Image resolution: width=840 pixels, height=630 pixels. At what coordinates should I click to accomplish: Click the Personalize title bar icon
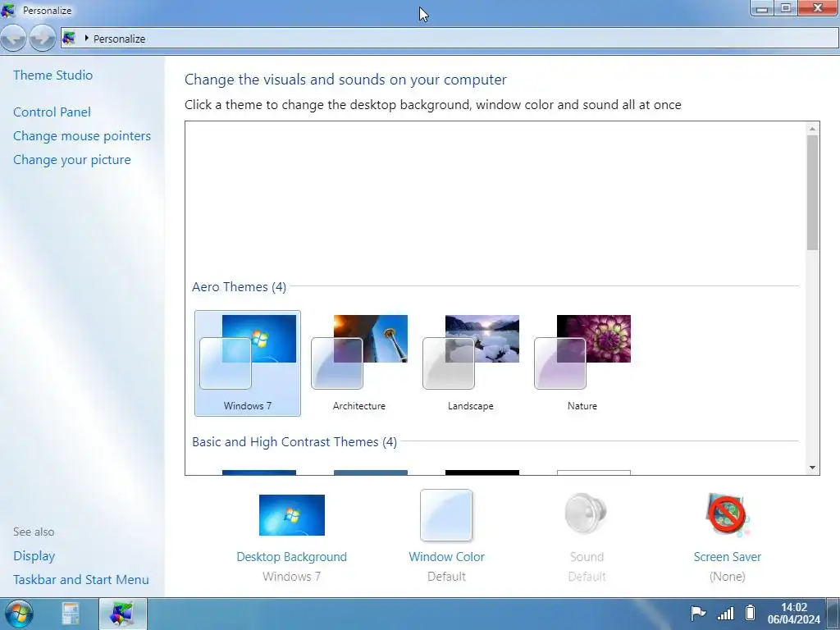(8, 10)
